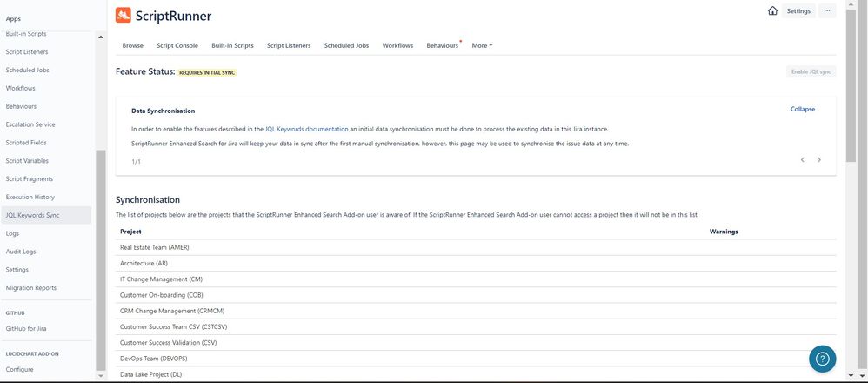Click the main page vertical scrollbar
The height and width of the screenshot is (383, 868).
(851, 86)
